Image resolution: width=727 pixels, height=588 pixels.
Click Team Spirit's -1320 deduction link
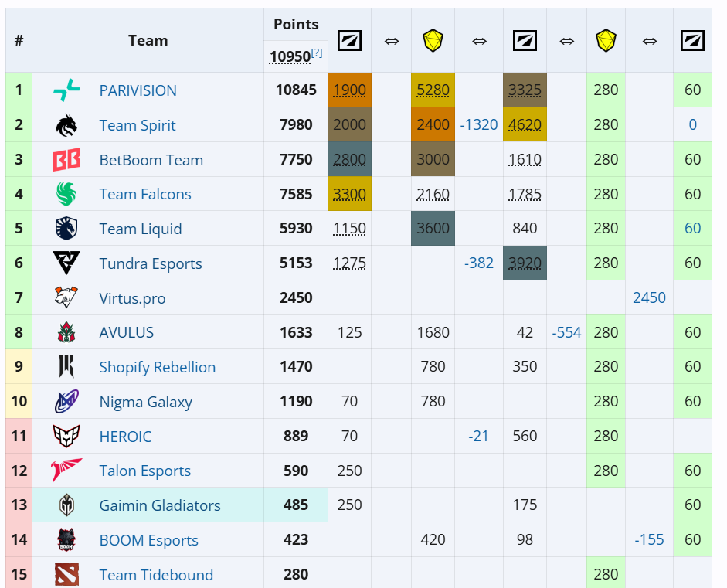479,124
